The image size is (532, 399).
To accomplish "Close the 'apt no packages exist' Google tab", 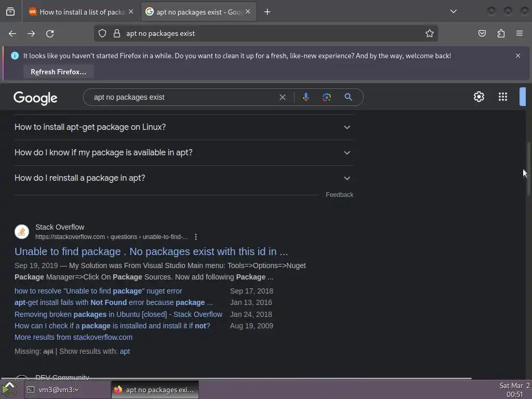I will point(248,11).
